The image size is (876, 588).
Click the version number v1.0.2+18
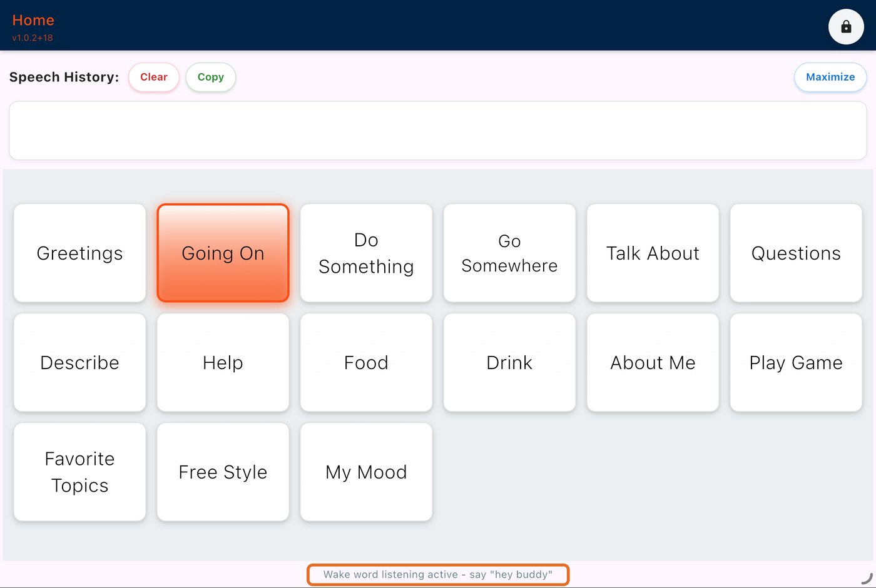coord(33,38)
